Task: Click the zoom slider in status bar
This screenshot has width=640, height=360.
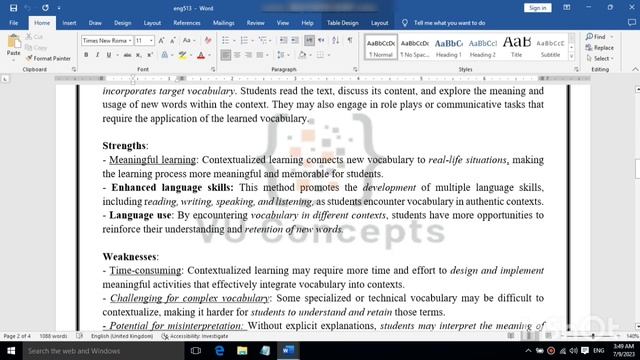Action: (x=593, y=336)
